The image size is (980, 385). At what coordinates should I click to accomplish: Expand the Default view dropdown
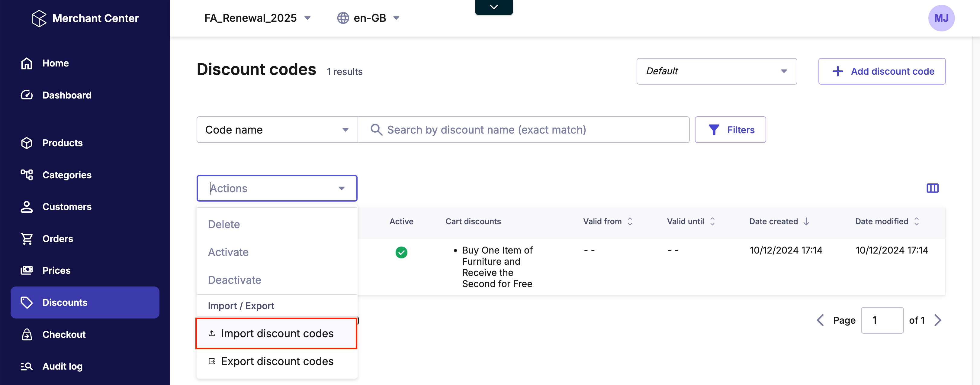click(x=716, y=71)
